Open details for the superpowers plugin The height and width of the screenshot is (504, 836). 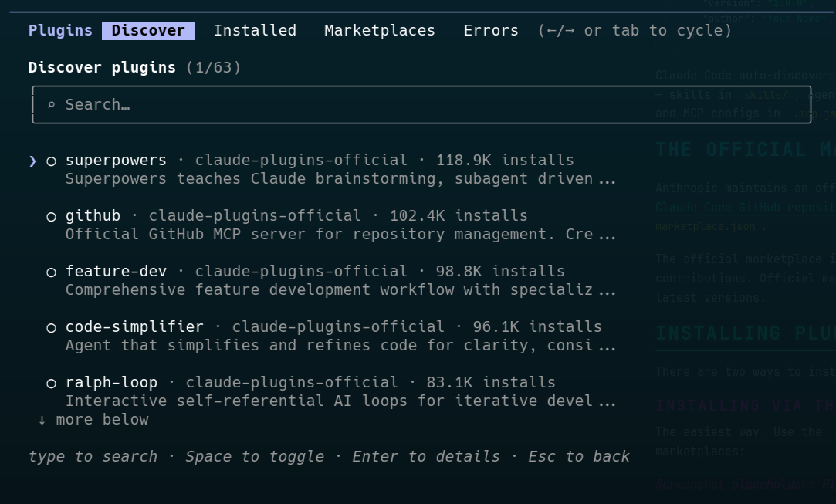click(116, 160)
